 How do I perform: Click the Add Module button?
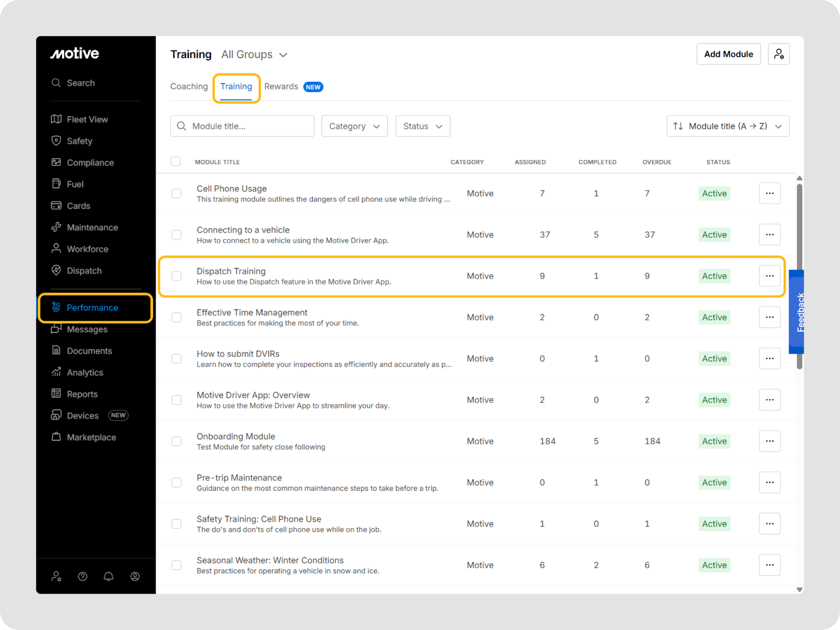click(x=728, y=54)
